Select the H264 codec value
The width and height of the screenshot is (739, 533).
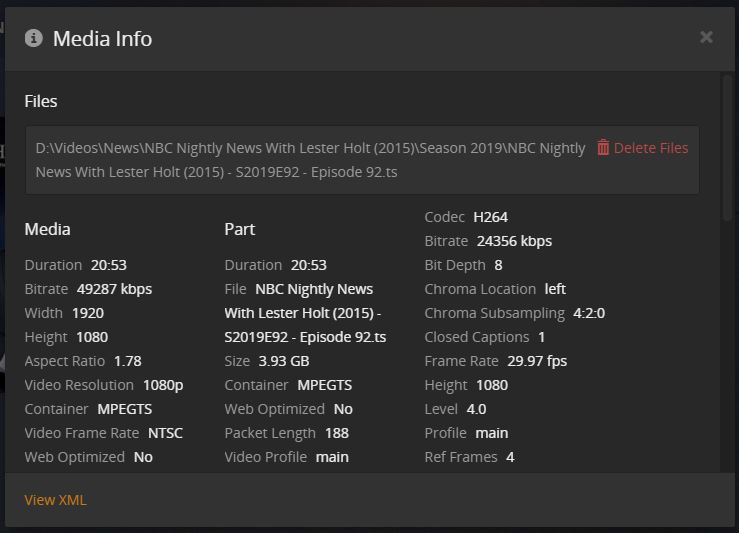pos(491,217)
